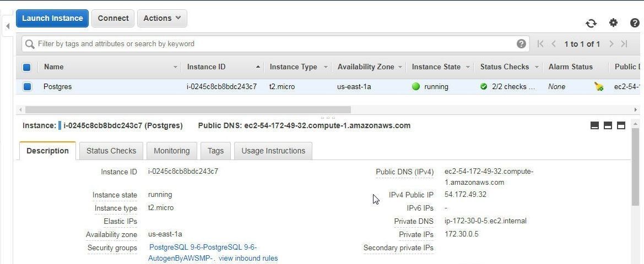Jump to last page of results
Screen dimensions: 644x264
coord(624,44)
